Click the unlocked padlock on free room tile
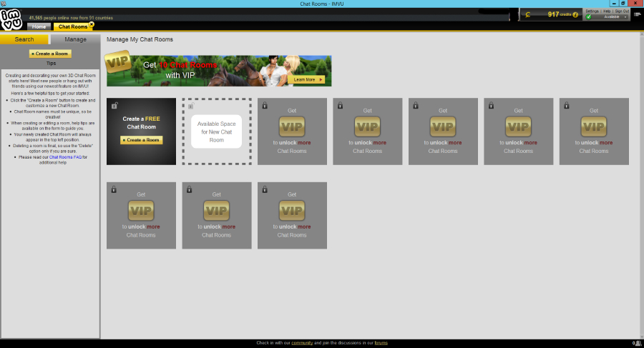Image resolution: width=644 pixels, height=348 pixels. (114, 106)
